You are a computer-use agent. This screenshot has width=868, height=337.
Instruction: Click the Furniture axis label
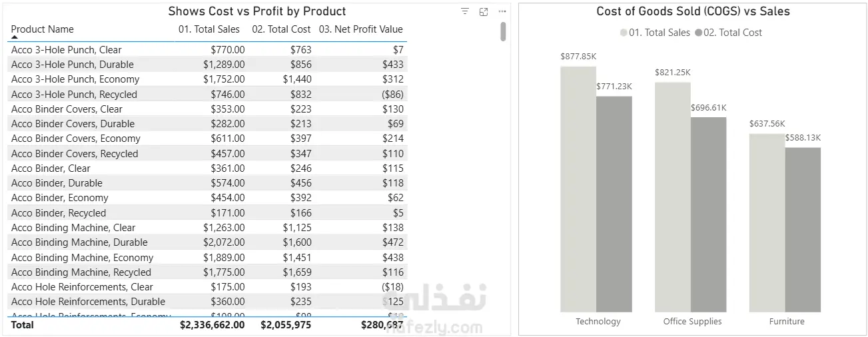point(787,322)
